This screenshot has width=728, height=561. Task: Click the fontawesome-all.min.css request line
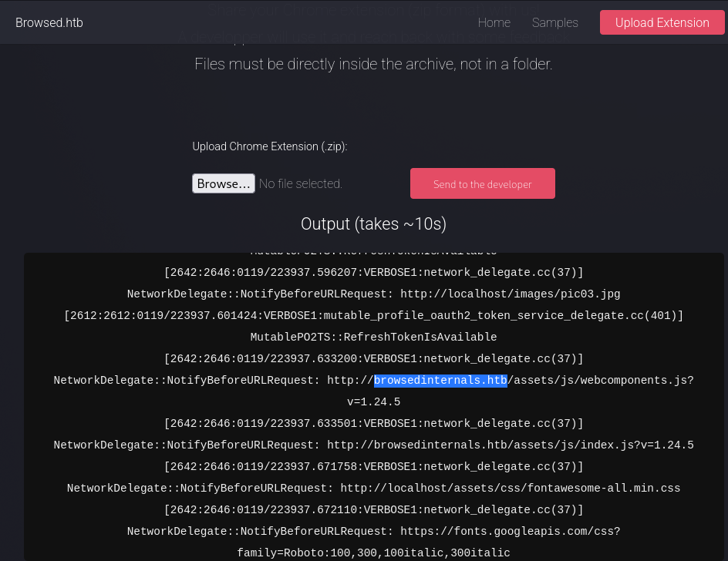373,488
